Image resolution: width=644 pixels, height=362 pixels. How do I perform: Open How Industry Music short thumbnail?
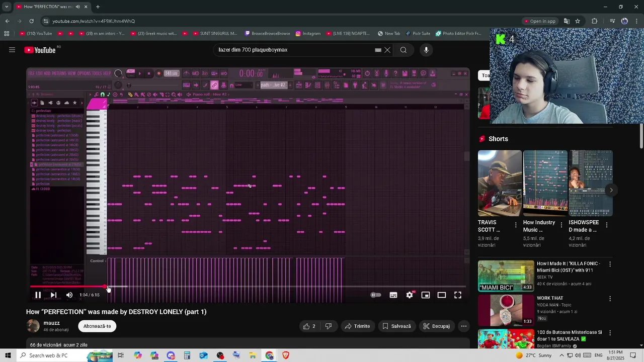[x=545, y=183]
